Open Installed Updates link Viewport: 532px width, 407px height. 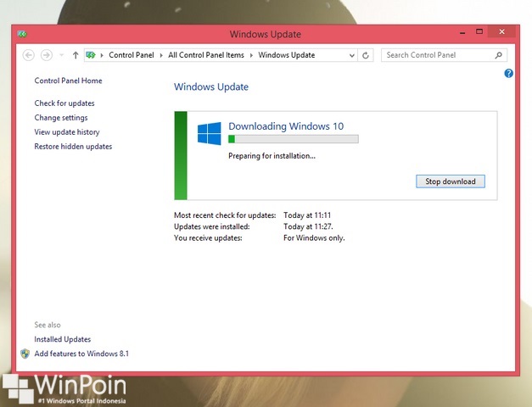tap(63, 339)
